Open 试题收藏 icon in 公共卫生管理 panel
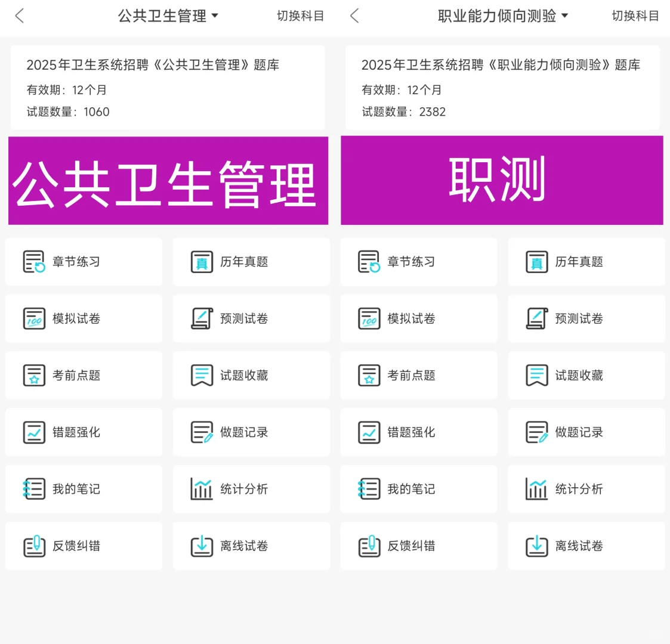 [202, 376]
